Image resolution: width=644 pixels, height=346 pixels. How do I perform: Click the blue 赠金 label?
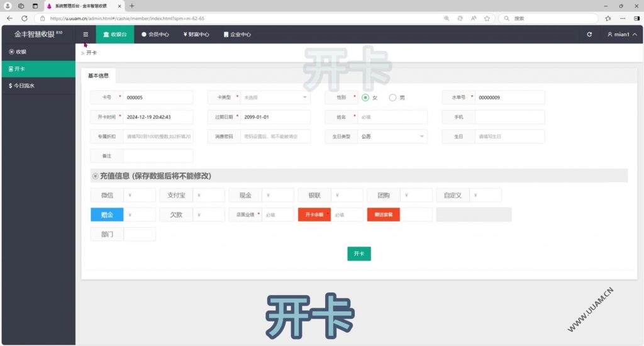click(107, 215)
